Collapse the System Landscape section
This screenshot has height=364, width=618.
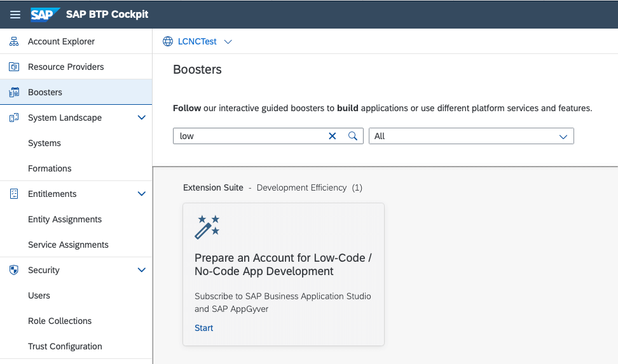click(142, 118)
